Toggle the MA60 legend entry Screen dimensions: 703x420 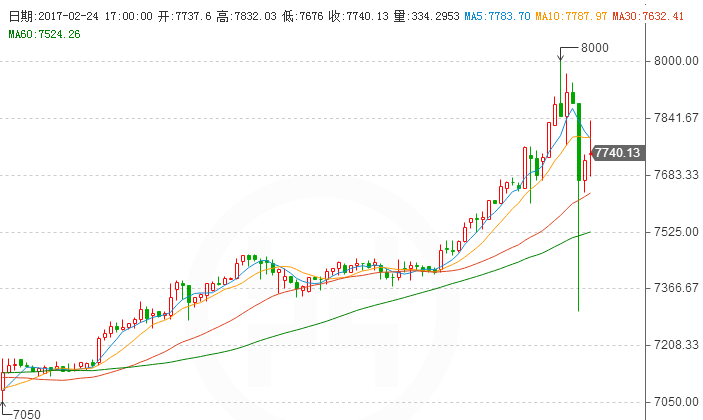(x=44, y=35)
